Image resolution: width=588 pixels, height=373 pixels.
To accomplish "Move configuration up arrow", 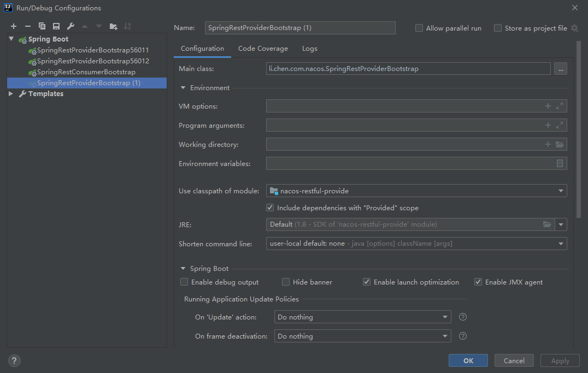I will 85,26.
